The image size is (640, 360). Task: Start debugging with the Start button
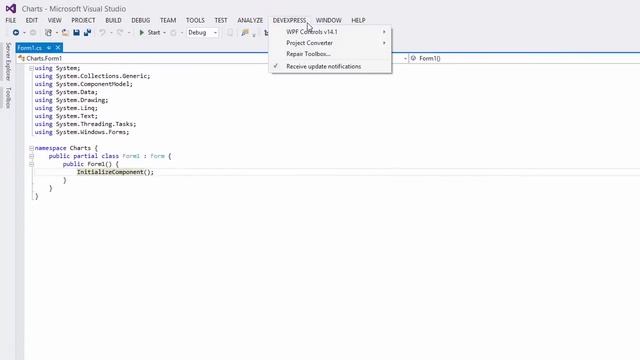coord(149,33)
